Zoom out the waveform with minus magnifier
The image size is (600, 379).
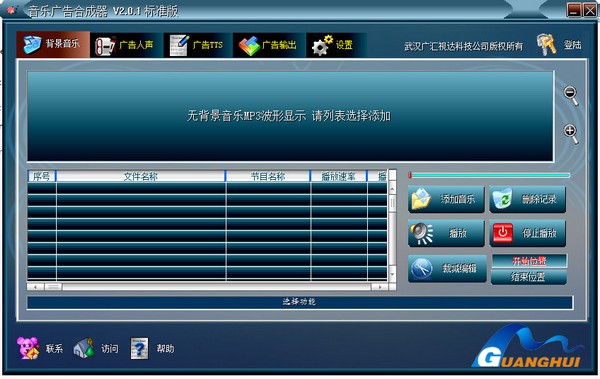(x=571, y=95)
